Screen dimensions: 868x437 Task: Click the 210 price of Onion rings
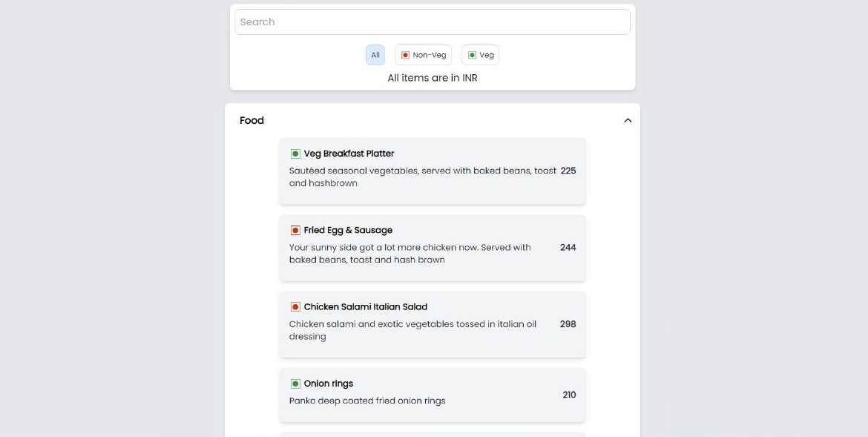point(569,395)
